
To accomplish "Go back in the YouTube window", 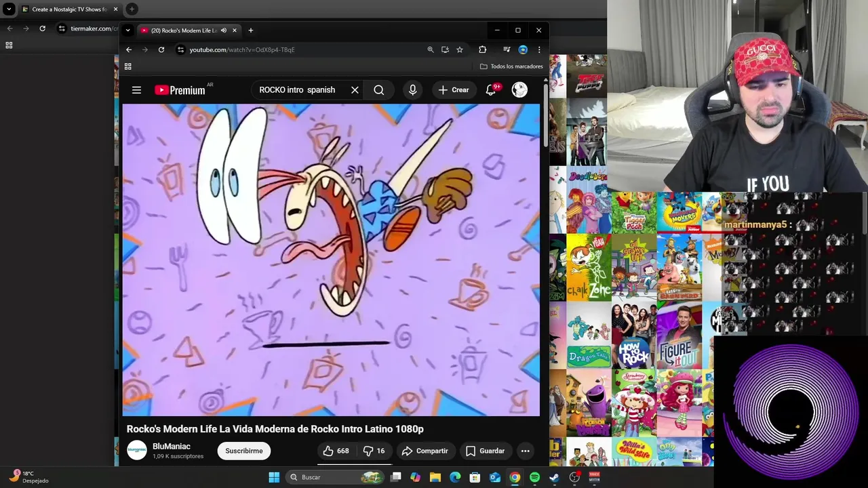I will [x=128, y=49].
